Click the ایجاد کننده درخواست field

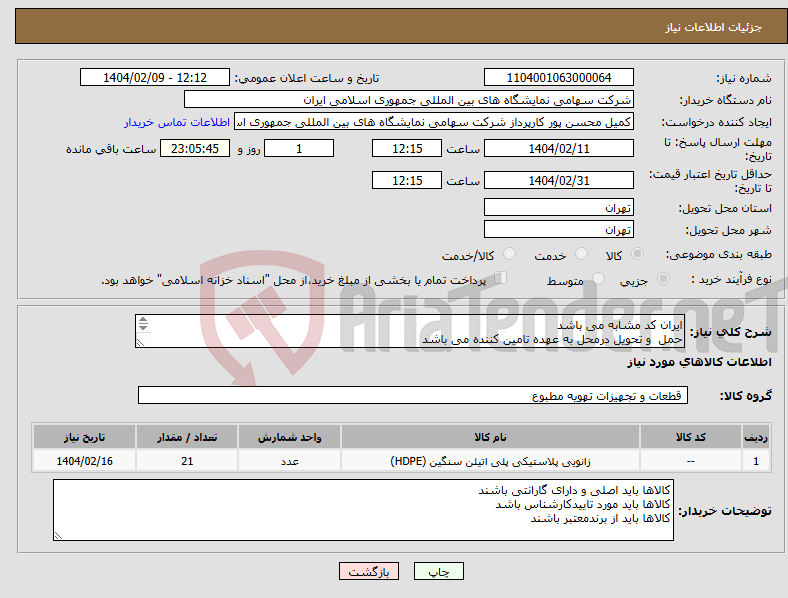(434, 122)
